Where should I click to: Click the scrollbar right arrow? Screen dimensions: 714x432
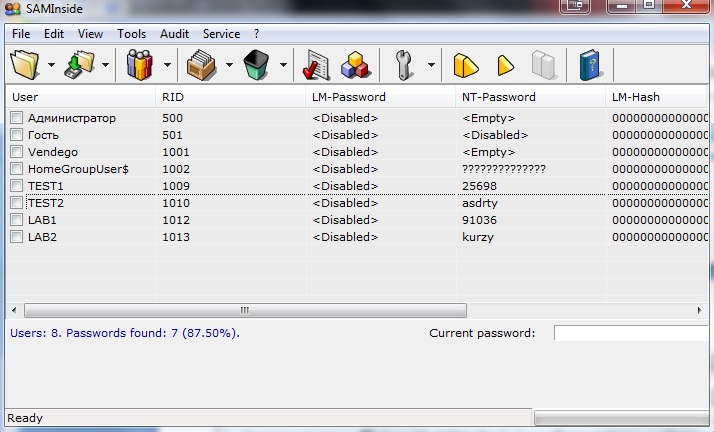click(699, 310)
